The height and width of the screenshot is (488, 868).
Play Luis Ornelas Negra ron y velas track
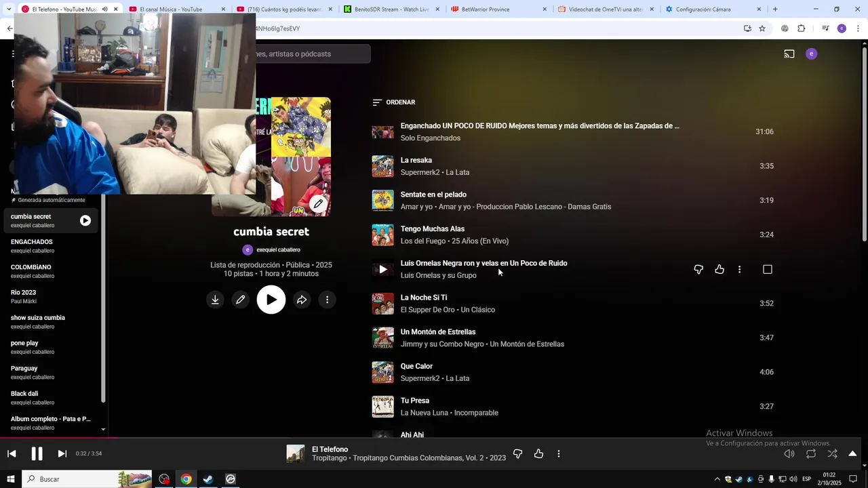(x=382, y=269)
